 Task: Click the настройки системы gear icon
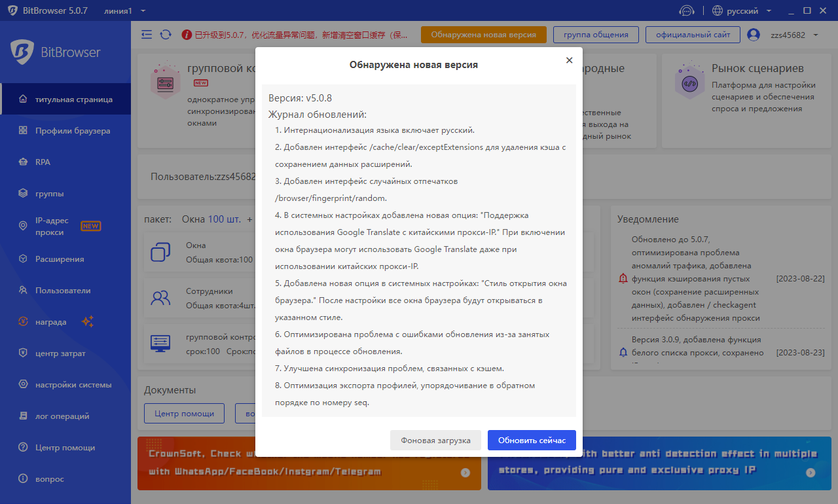(x=23, y=385)
